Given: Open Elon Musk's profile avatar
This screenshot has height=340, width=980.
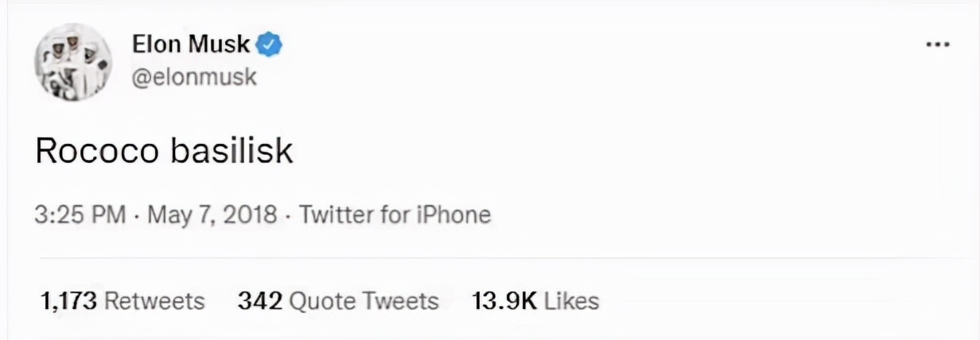Looking at the screenshot, I should [x=72, y=62].
